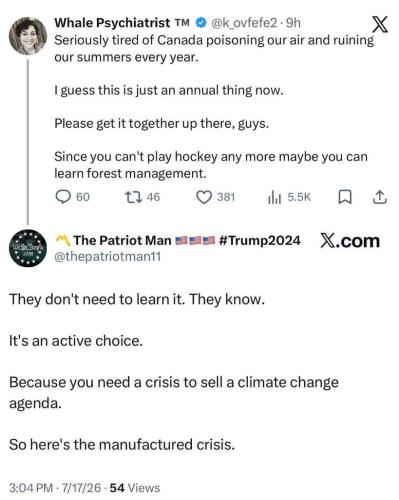The width and height of the screenshot is (399, 500).
Task: Open The Patriot Man avatar
Action: click(x=28, y=248)
